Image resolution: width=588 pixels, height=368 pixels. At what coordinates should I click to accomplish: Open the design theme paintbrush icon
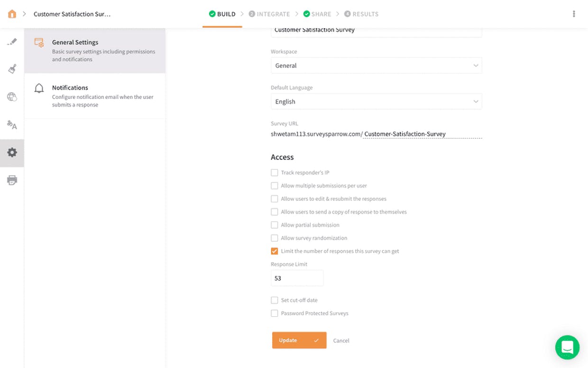(12, 69)
